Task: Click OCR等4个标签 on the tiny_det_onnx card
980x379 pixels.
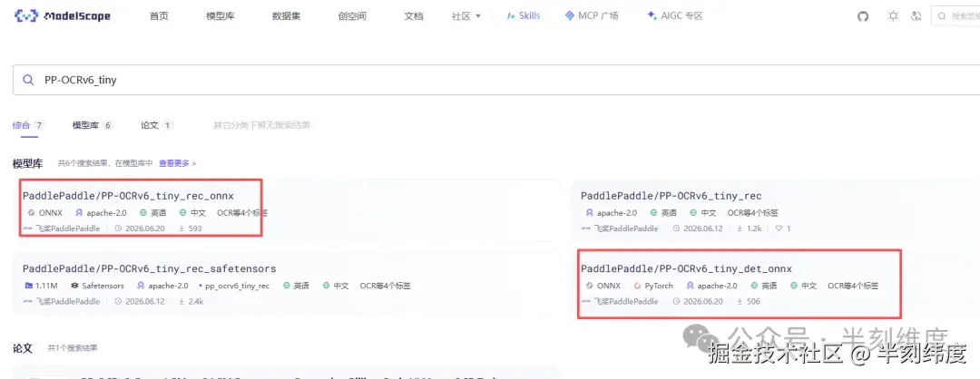Action: 853,286
